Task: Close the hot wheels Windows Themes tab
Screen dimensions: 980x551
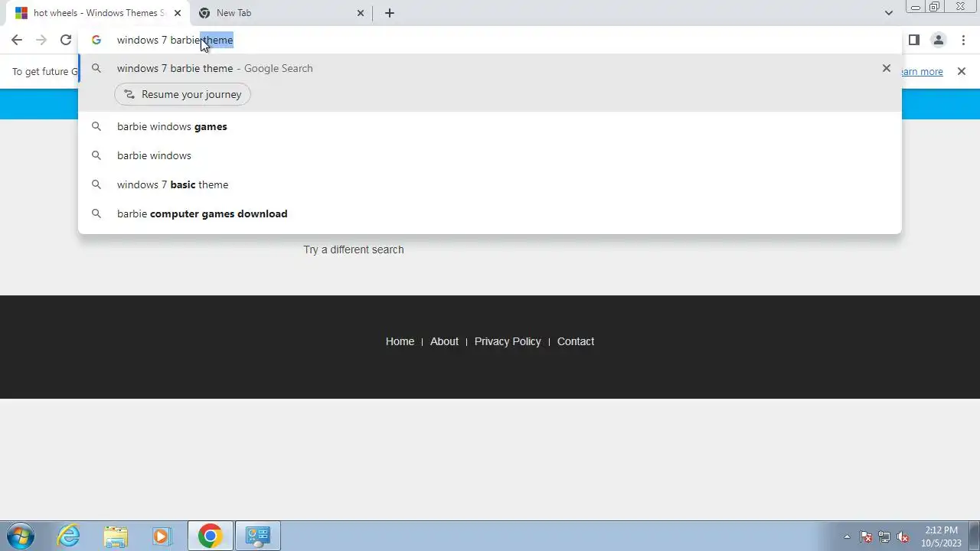Action: pos(178,13)
